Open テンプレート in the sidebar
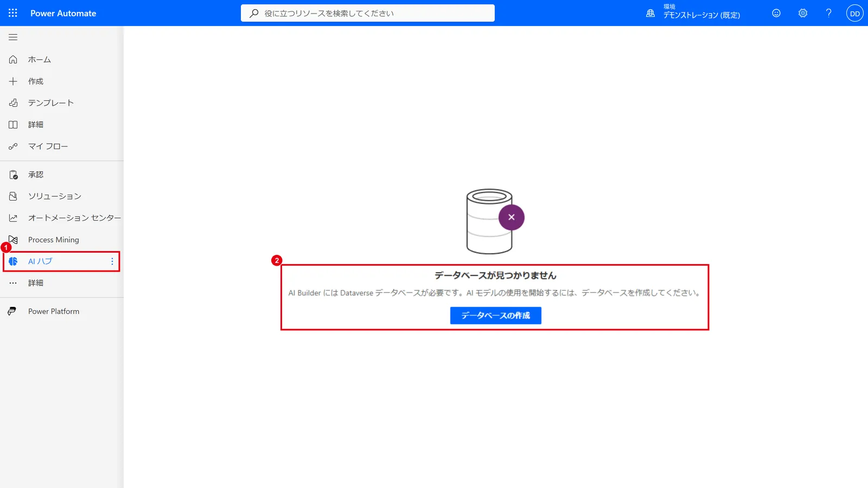868x488 pixels. (51, 103)
